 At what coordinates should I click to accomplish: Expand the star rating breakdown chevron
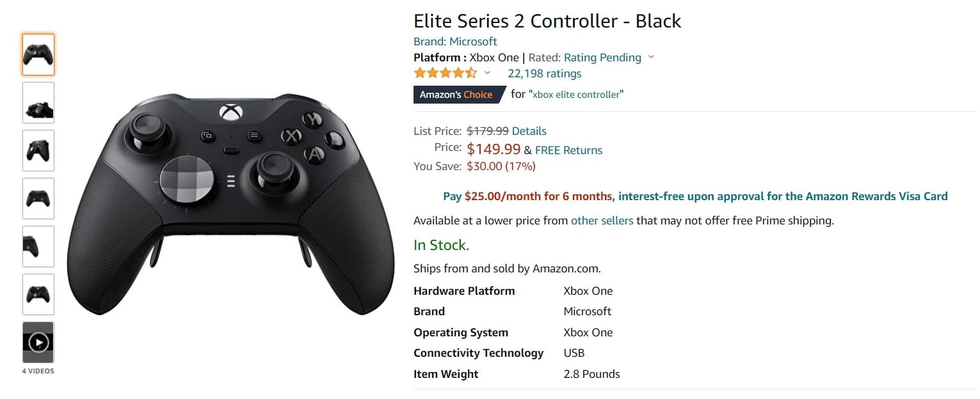point(487,73)
